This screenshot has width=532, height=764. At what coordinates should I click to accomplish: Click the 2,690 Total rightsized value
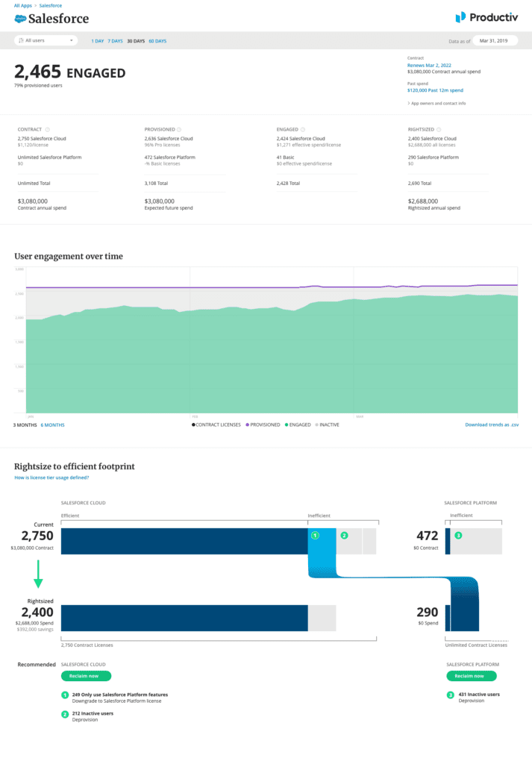click(x=419, y=184)
